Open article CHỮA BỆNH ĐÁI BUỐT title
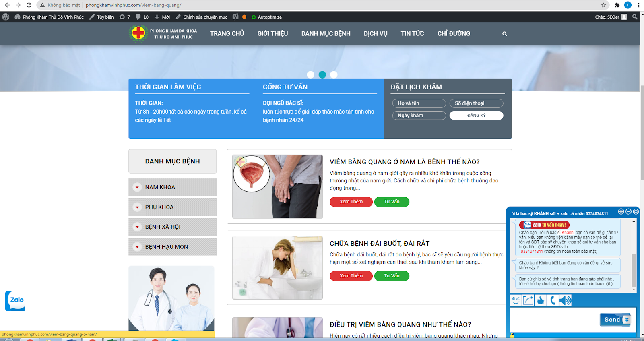 click(380, 243)
